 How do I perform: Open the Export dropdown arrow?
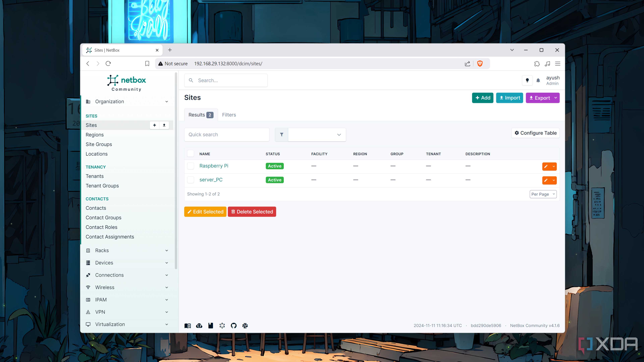click(x=555, y=98)
